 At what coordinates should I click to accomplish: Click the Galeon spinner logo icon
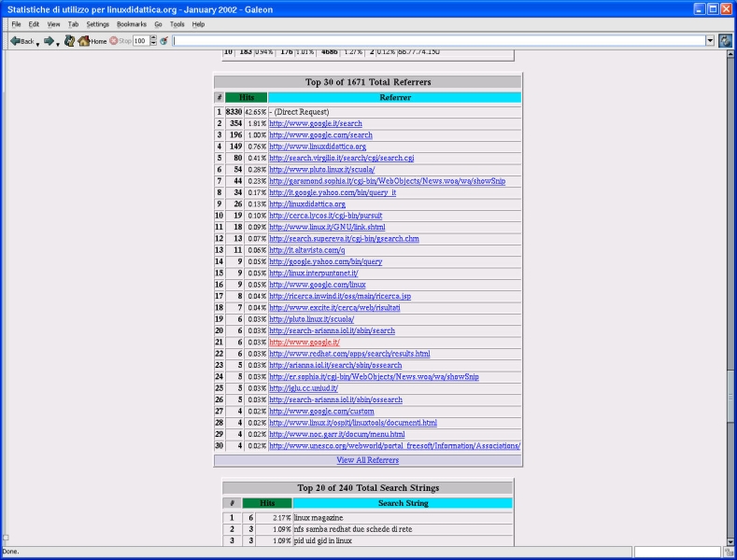[x=725, y=41]
